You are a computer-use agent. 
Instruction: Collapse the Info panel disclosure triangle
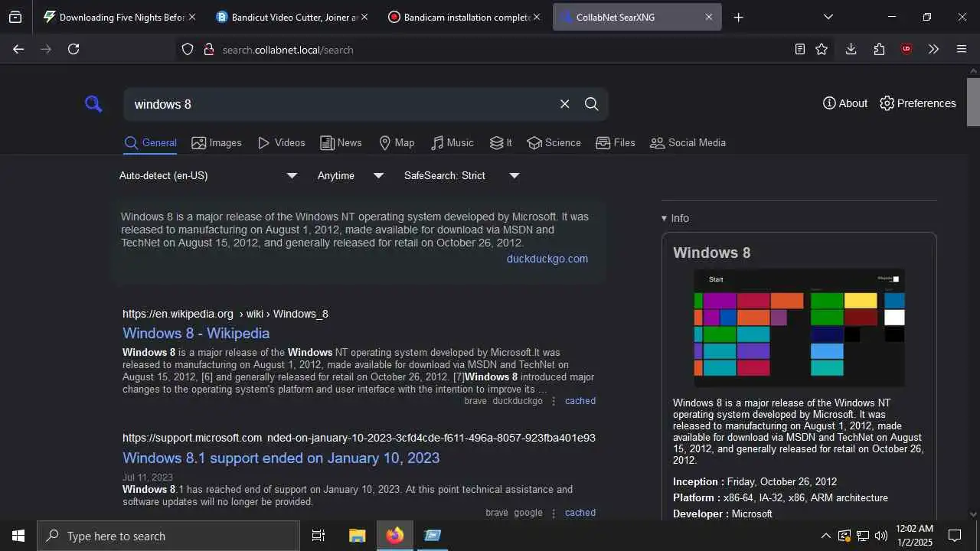coord(665,219)
